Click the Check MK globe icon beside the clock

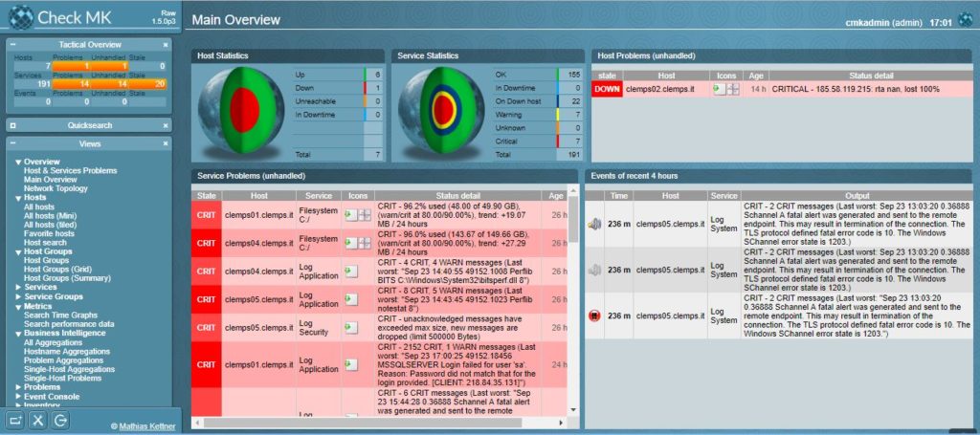[x=966, y=20]
